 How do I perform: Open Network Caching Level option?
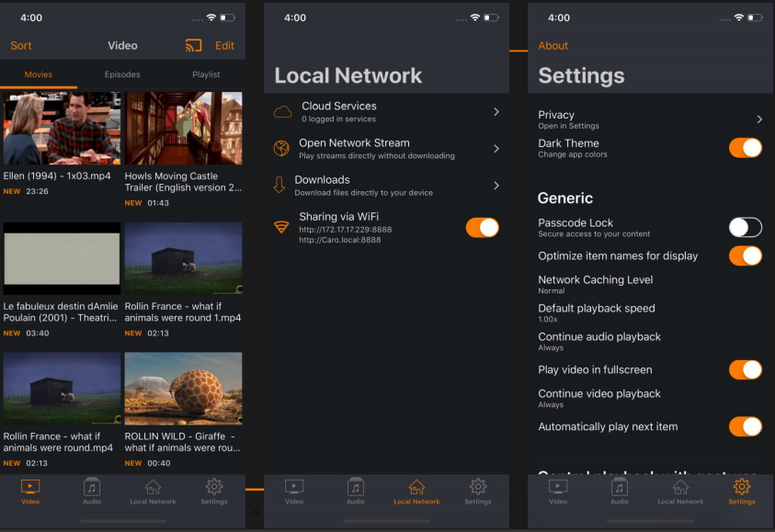650,284
